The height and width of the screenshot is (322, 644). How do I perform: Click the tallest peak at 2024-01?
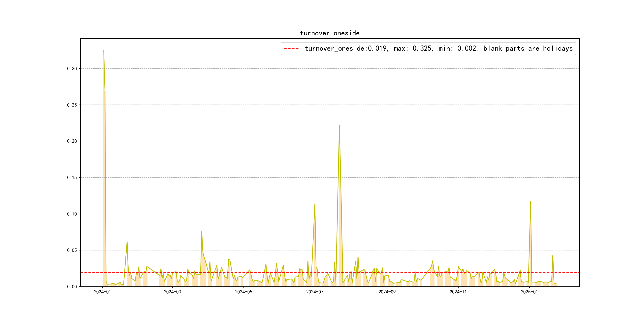104,51
